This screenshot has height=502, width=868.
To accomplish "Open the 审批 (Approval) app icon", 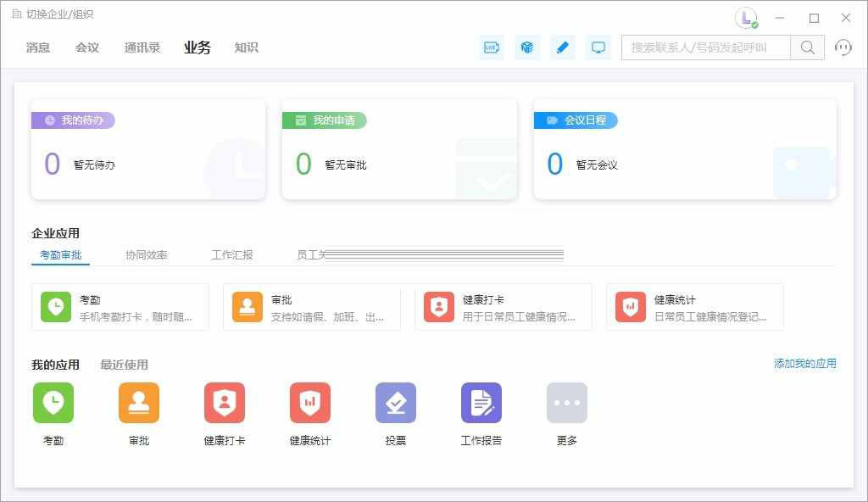I will [x=139, y=403].
